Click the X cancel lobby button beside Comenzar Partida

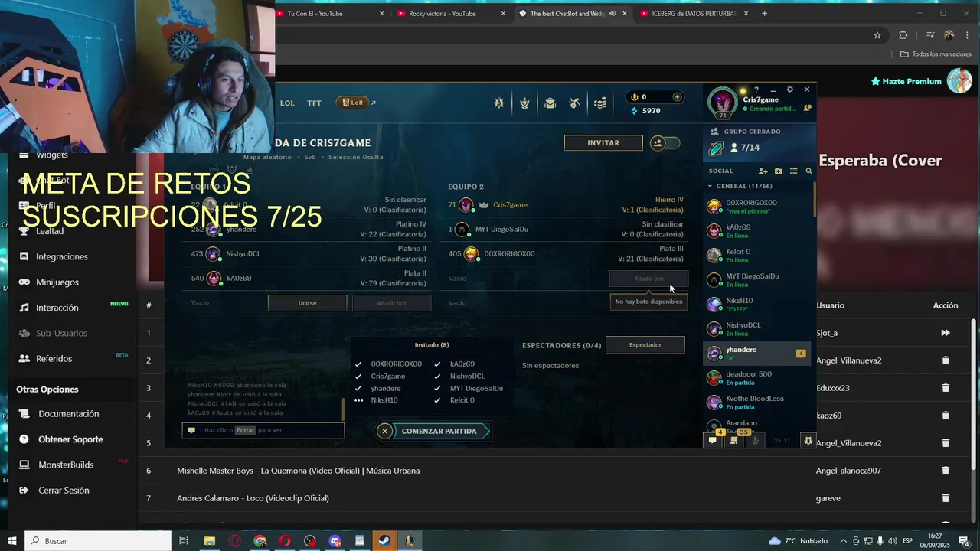(385, 431)
